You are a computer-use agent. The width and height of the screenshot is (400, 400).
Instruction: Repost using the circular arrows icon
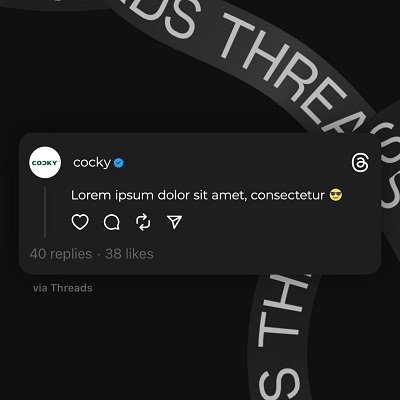[x=143, y=222]
